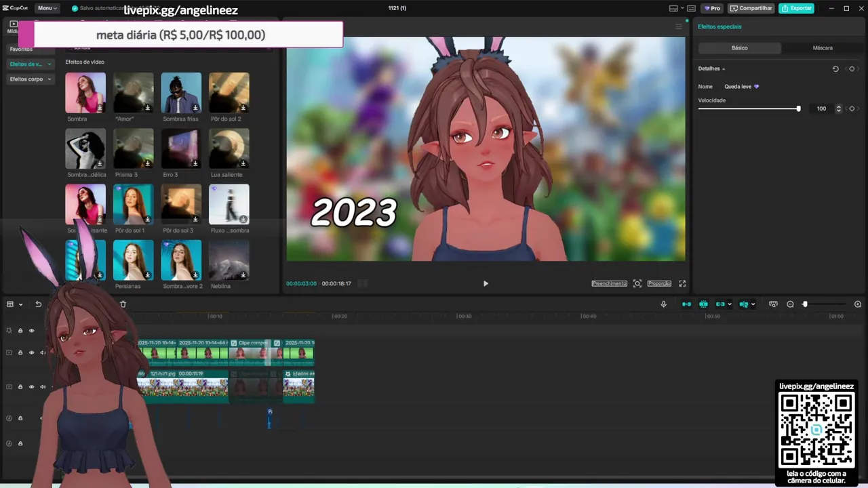Screen dimensions: 868x488
Task: Open the timeline layout tool icon
Action: [10, 304]
